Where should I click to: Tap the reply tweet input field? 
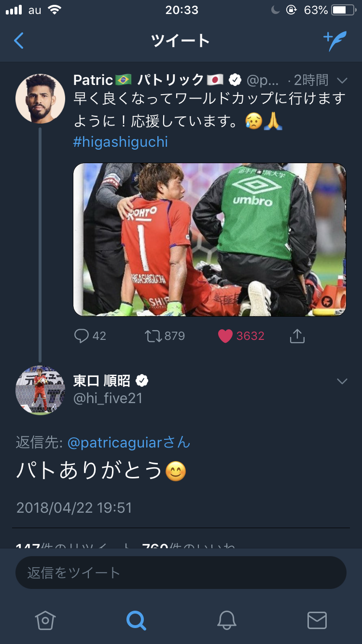pyautogui.click(x=181, y=573)
